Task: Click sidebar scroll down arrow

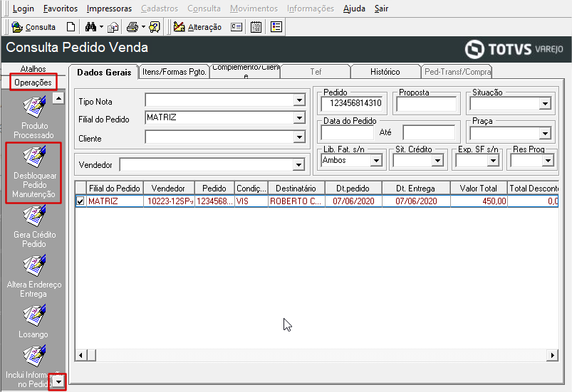Action: [58, 382]
